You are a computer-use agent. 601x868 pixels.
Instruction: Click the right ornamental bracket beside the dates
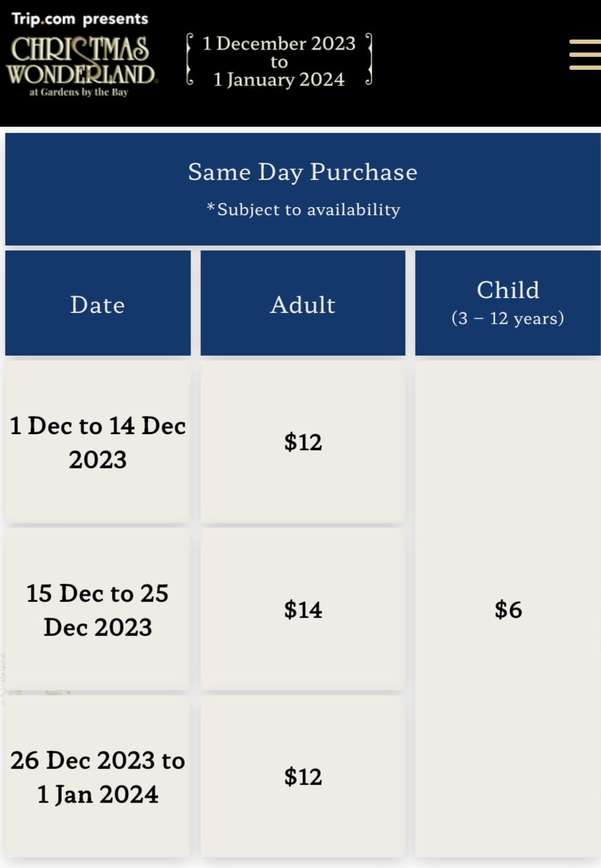click(x=369, y=59)
